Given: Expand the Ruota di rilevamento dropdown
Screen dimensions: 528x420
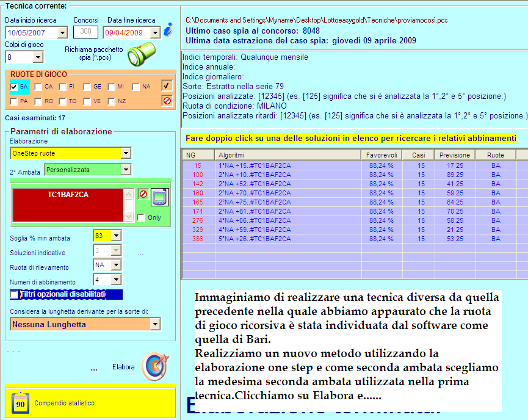Looking at the screenshot, I should click(116, 265).
